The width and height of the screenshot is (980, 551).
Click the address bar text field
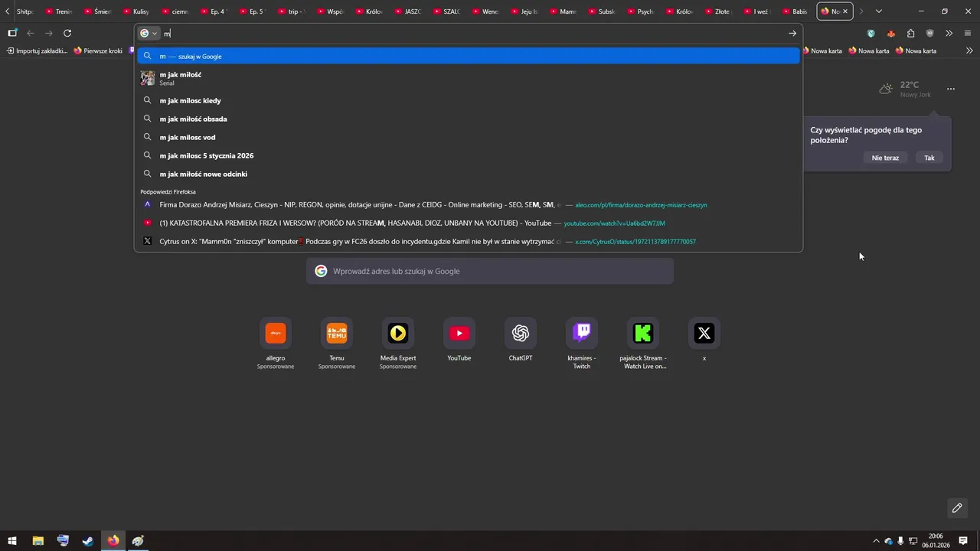tap(471, 33)
